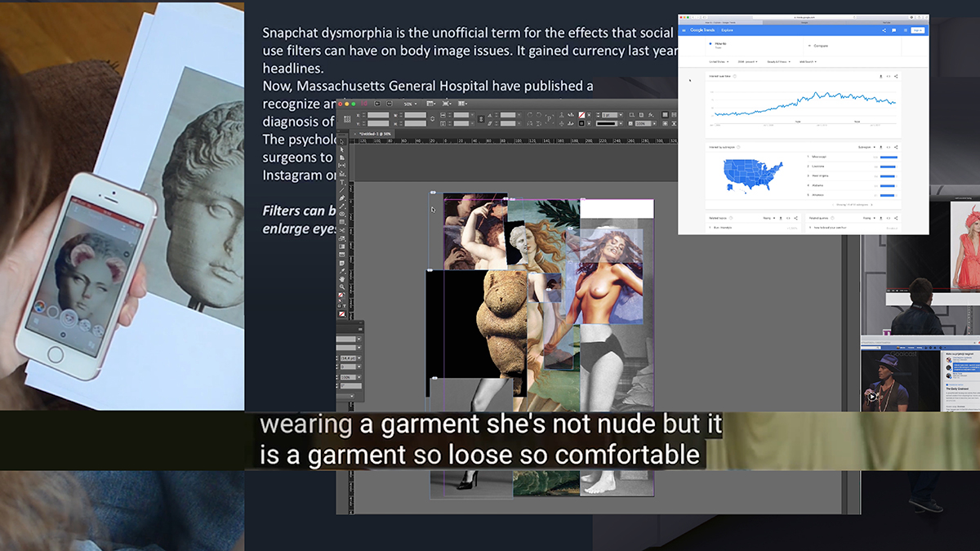Open the United States region dropdown
Screen dimensions: 980x551
tap(720, 62)
